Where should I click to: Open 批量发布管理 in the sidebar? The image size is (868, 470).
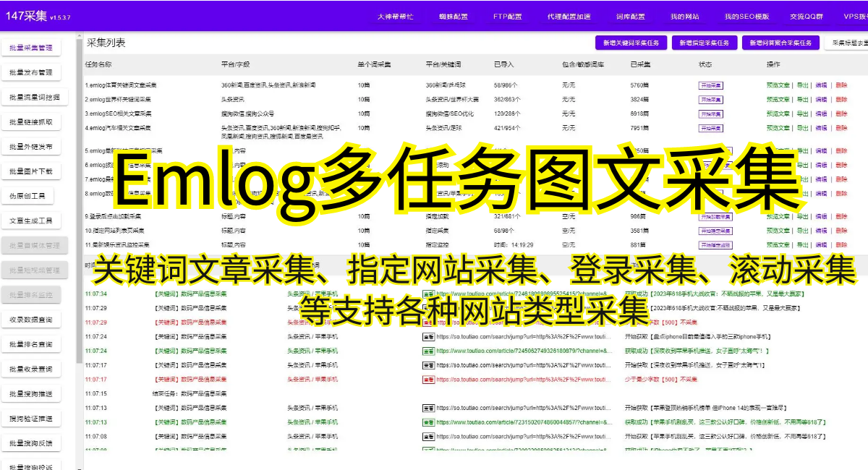(31, 72)
